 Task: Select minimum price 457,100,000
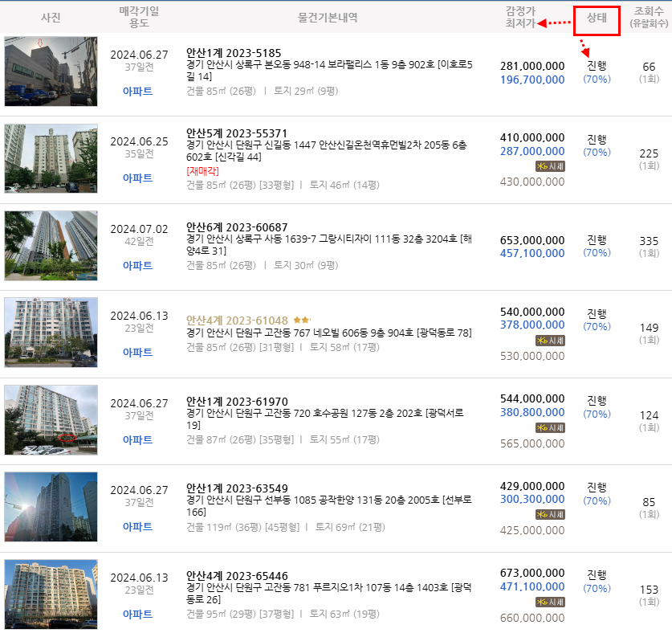tap(532, 254)
